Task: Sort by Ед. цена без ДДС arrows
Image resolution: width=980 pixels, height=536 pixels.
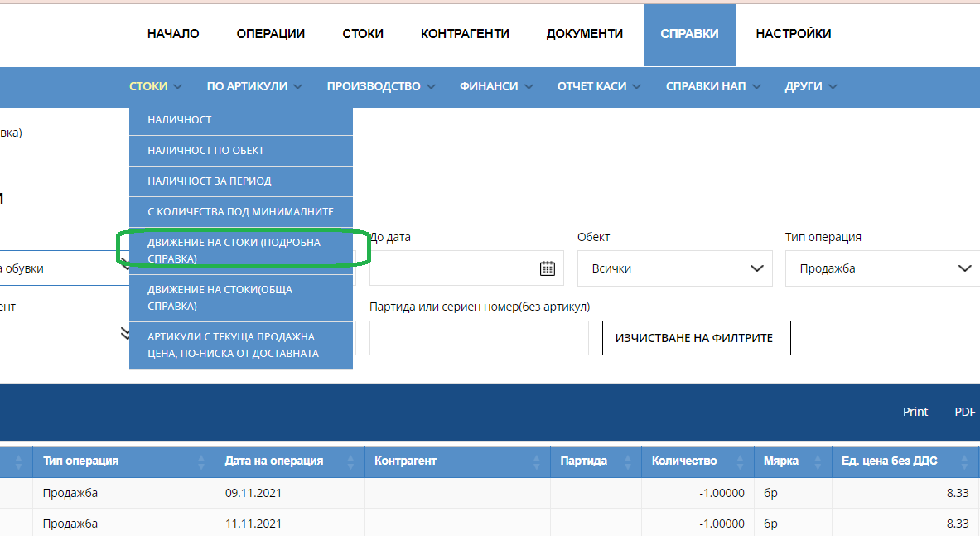Action: (964, 461)
